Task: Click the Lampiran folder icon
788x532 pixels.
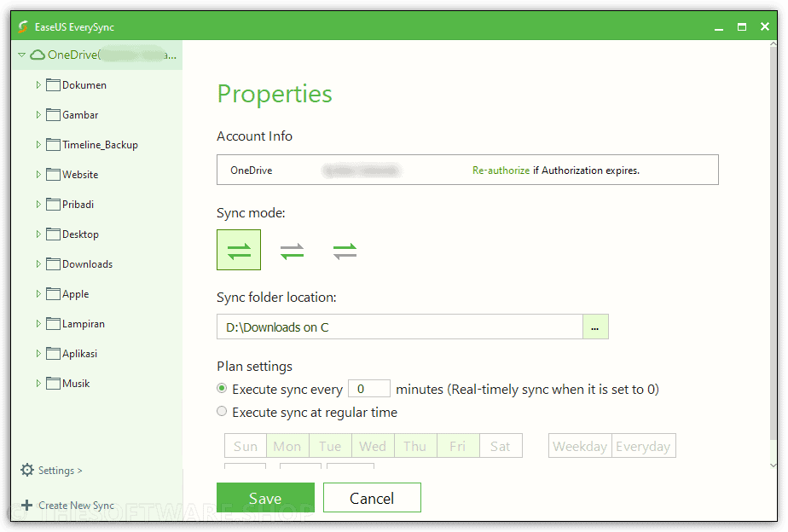Action: click(53, 323)
